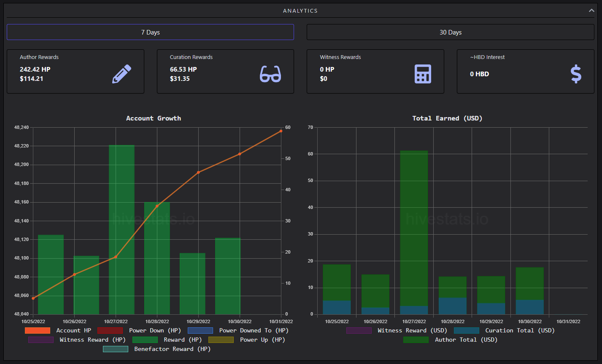Toggle Power Downed To (HP) legend

(238, 331)
